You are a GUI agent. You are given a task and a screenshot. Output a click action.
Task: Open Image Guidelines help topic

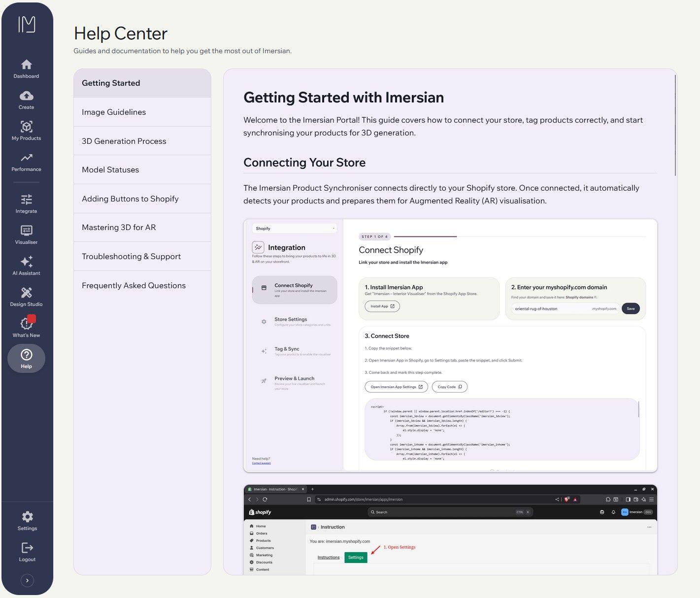[x=142, y=112]
